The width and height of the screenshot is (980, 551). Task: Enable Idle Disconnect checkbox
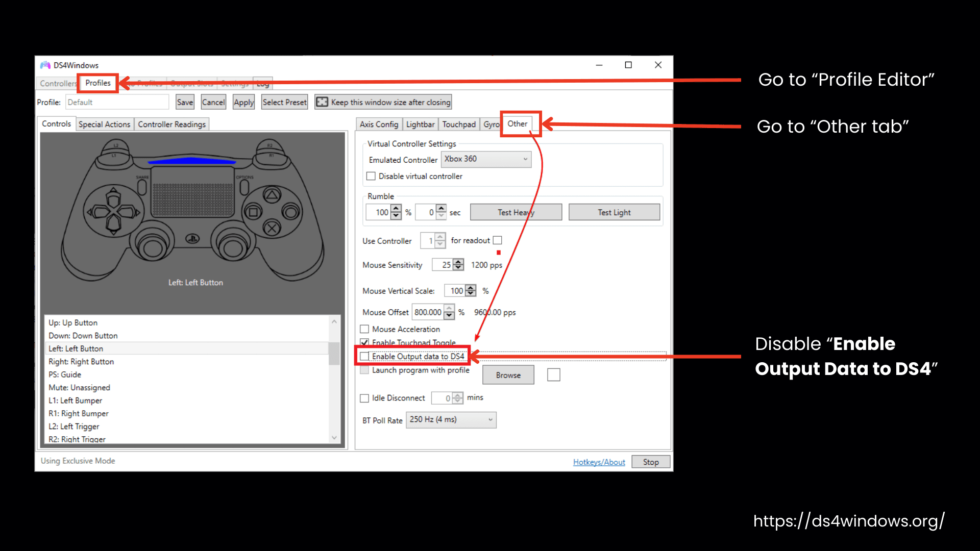click(x=364, y=398)
